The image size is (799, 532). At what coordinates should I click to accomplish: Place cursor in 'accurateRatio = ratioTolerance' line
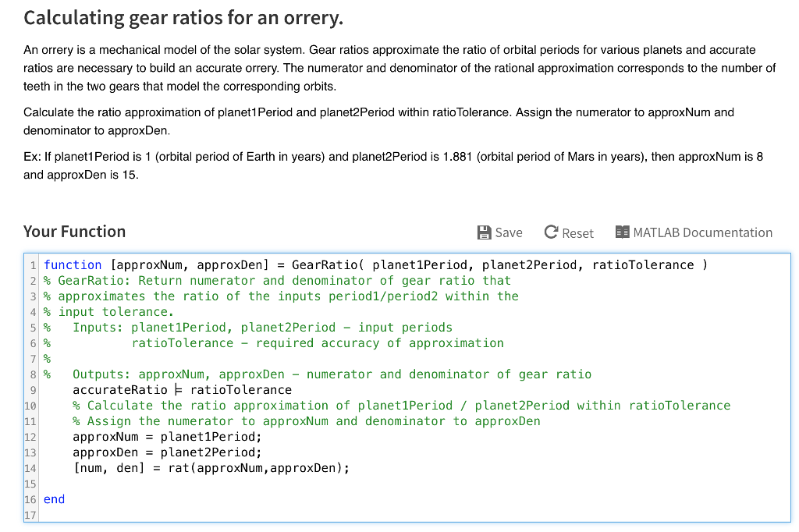coord(182,390)
